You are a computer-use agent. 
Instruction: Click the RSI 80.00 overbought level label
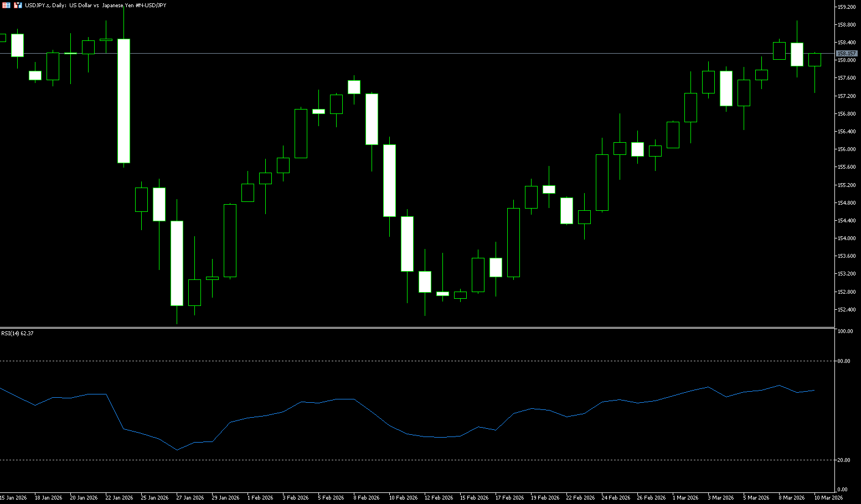[844, 361]
